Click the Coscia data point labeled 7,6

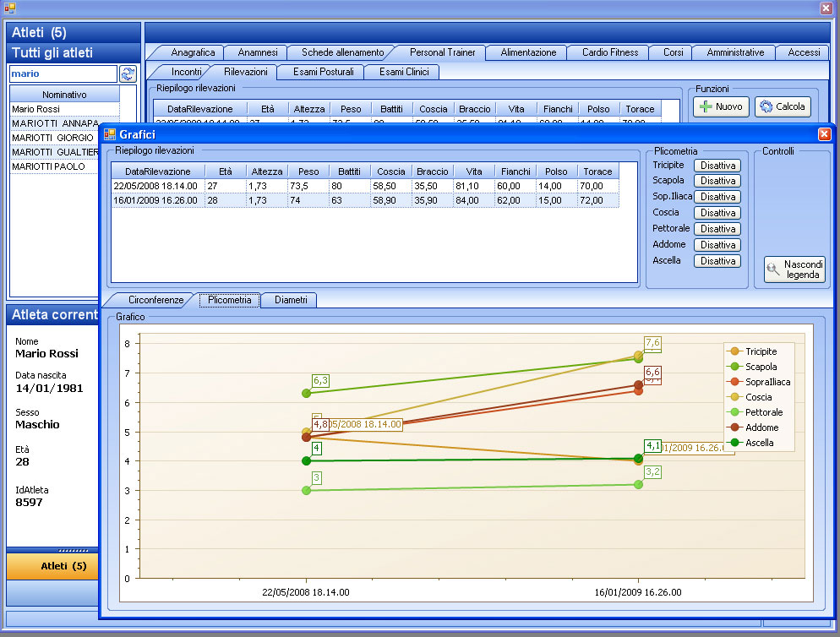tap(638, 356)
